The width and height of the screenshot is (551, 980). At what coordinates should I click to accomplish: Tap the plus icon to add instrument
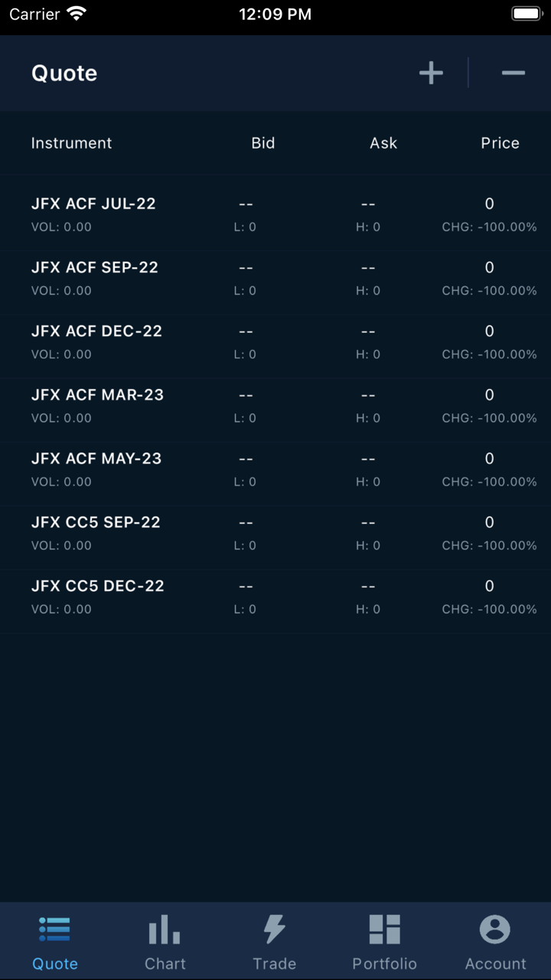tap(431, 73)
